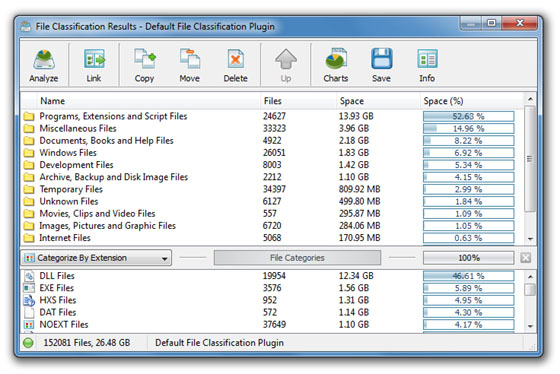
Task: Click the Analyze toolbar icon
Action: 44,59
